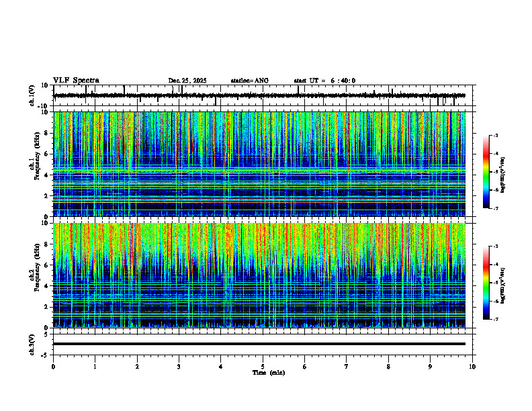Click the ch.2 colorbar log(PSD) label
The height and width of the screenshot is (411, 532).
pos(503,285)
